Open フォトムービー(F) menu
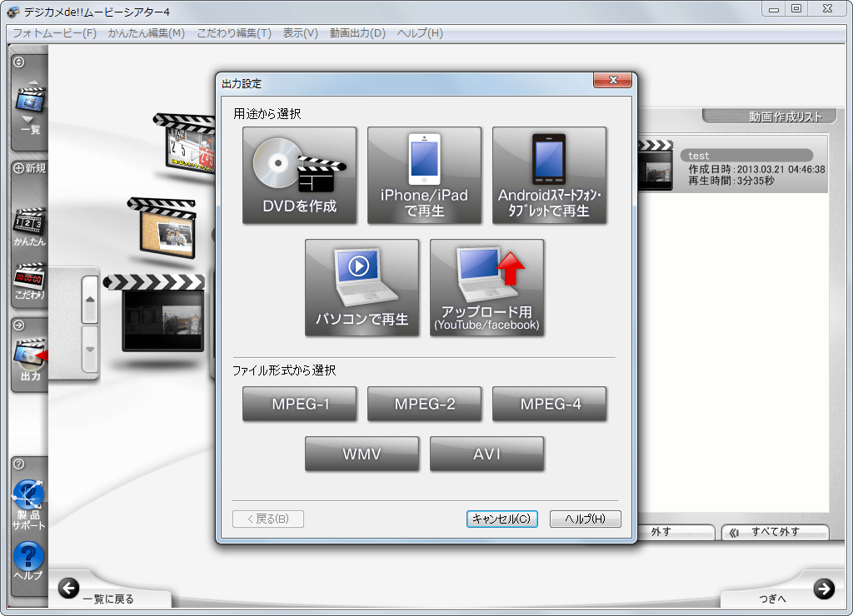Image resolution: width=853 pixels, height=616 pixels. click(54, 33)
